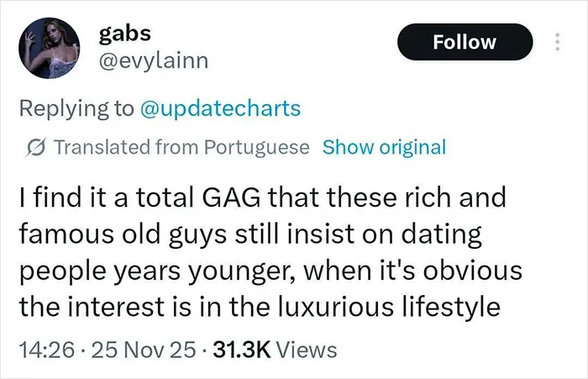Click the Replying to label
The image size is (588, 379).
coord(76,108)
